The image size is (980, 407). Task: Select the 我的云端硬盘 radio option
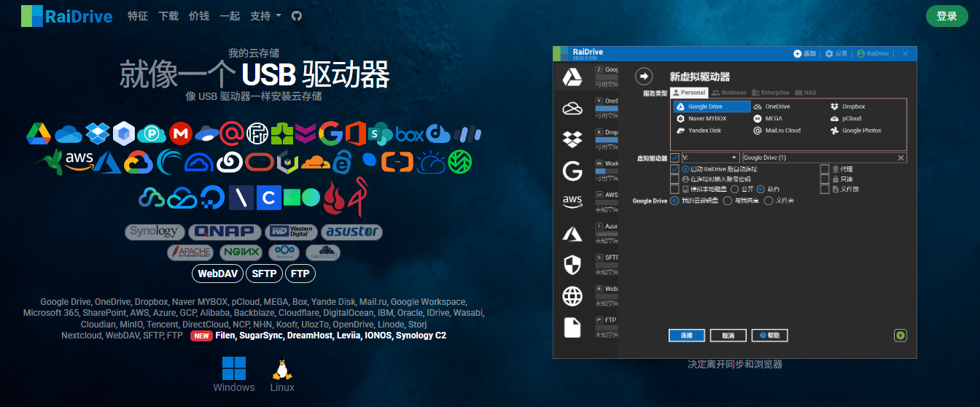(674, 201)
